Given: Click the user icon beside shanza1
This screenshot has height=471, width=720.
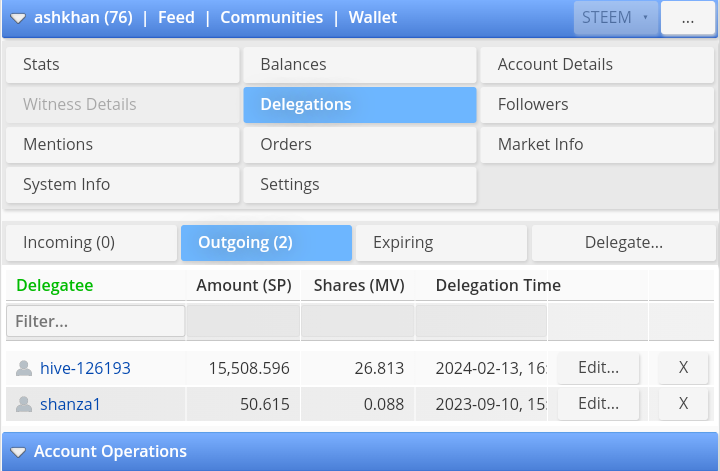Looking at the screenshot, I should point(24,404).
